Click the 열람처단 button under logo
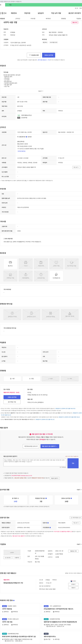 click(x=16, y=558)
